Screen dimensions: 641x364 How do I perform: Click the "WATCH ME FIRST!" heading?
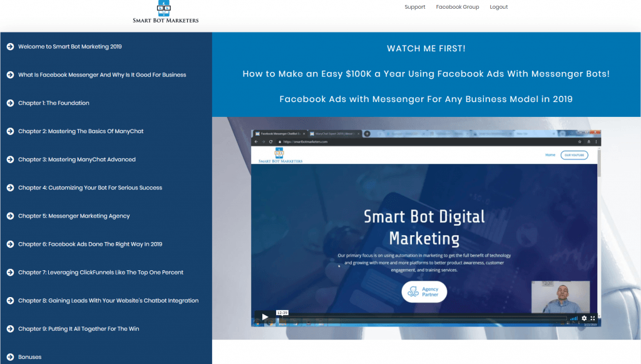click(x=426, y=49)
